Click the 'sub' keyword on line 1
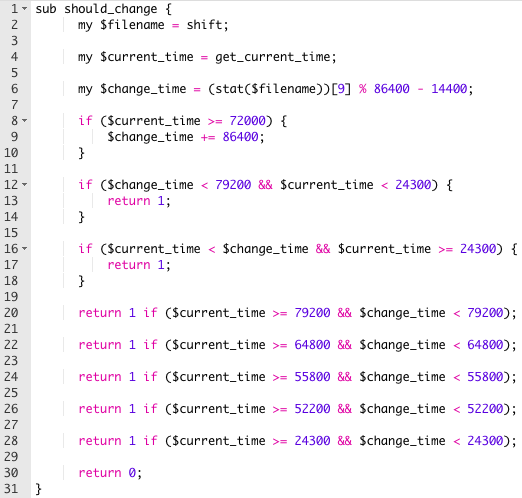 point(46,9)
